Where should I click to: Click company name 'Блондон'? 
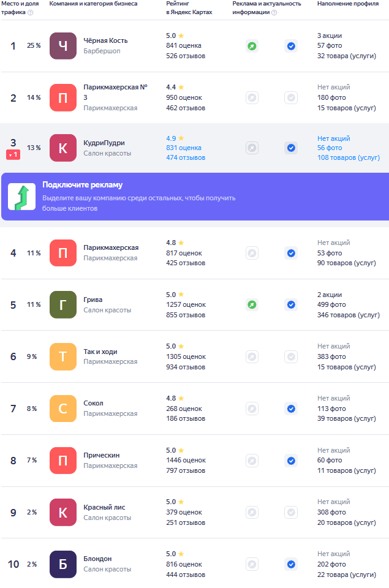pos(97,559)
